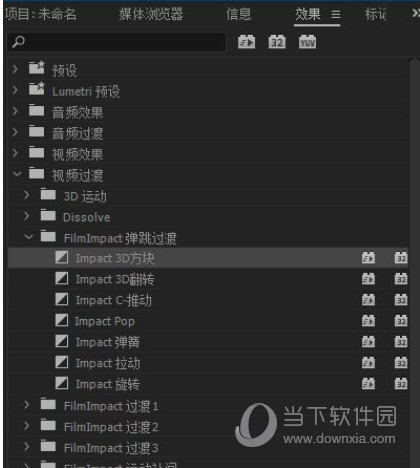Toggle the 32-bit color effects filter
420x468 pixels.
[x=277, y=42]
